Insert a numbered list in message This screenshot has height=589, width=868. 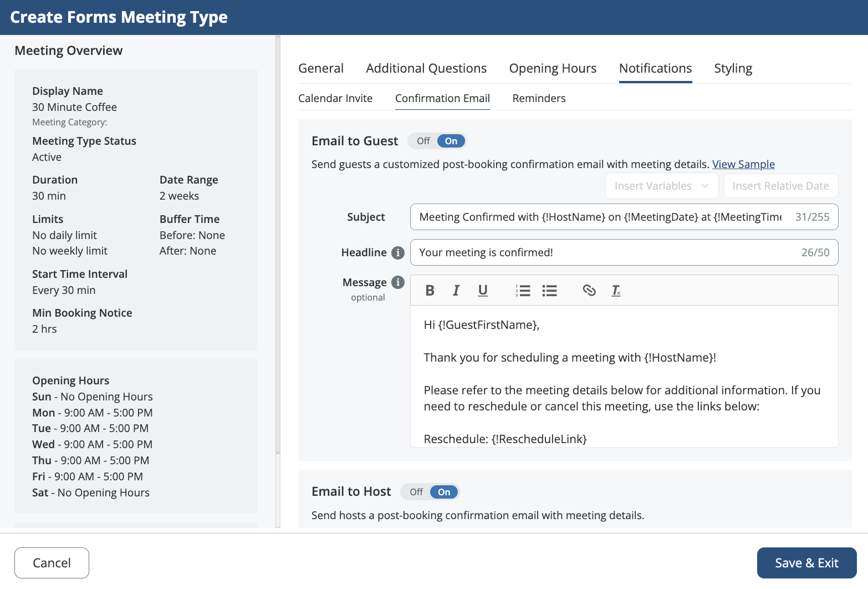[523, 291]
